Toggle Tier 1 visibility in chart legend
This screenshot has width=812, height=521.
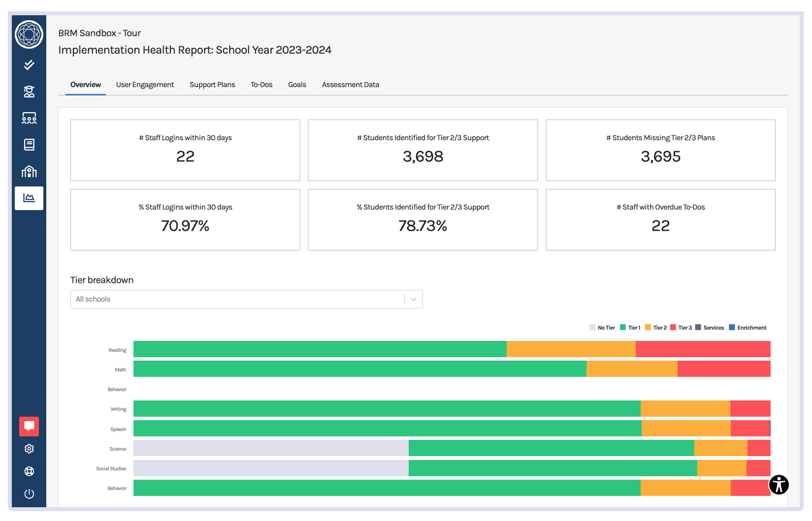(x=631, y=327)
